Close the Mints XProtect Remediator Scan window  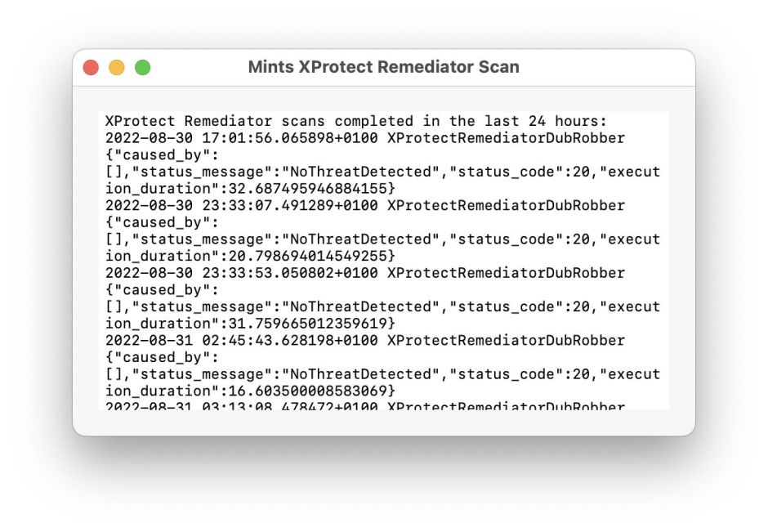pyautogui.click(x=91, y=68)
